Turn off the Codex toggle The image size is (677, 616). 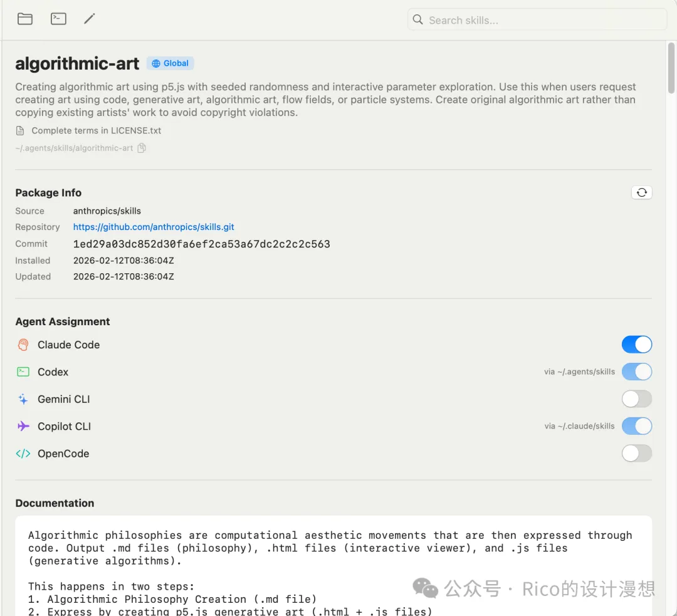click(x=636, y=372)
